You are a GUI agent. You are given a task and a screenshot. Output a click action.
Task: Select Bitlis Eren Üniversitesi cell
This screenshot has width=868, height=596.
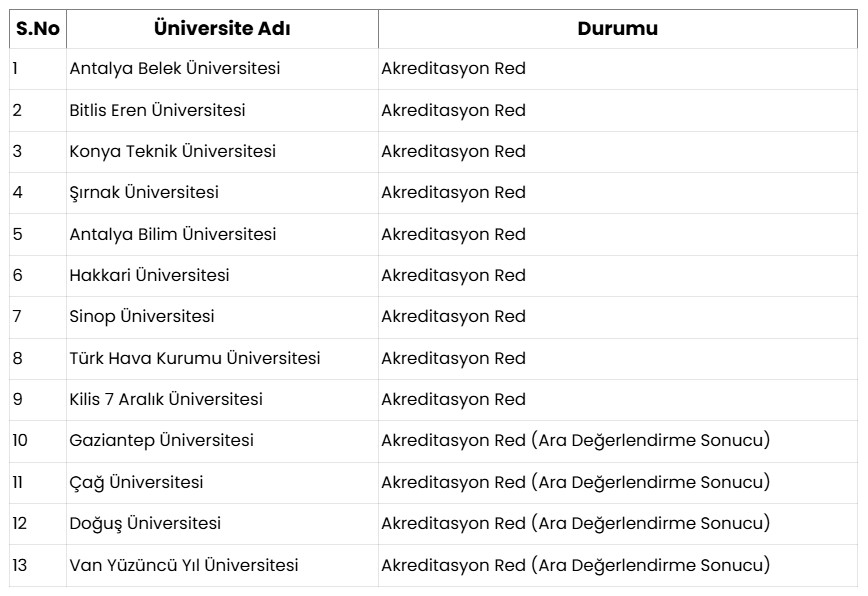pos(157,110)
